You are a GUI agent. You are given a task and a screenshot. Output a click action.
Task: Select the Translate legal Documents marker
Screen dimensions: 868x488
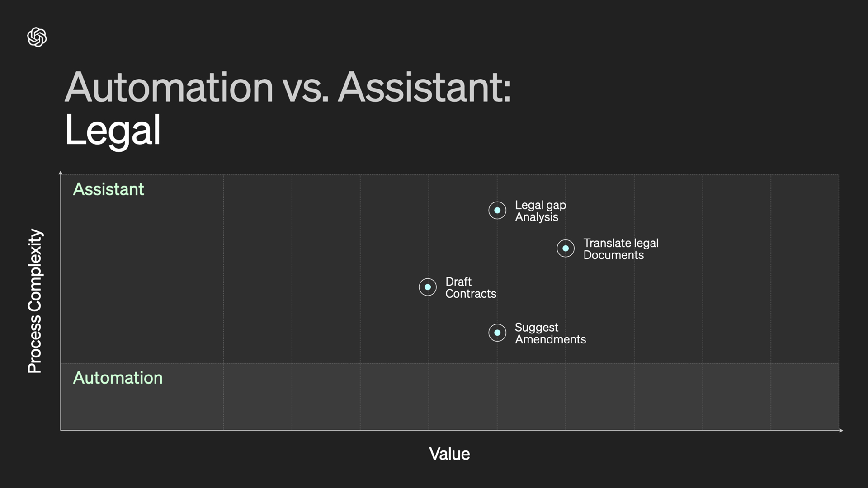[566, 248]
